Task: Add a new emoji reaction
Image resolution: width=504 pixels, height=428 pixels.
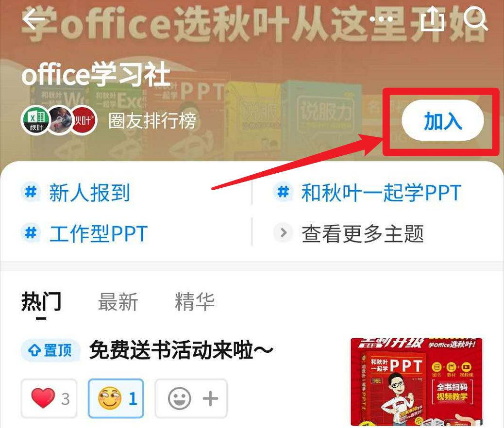Action: 191,398
